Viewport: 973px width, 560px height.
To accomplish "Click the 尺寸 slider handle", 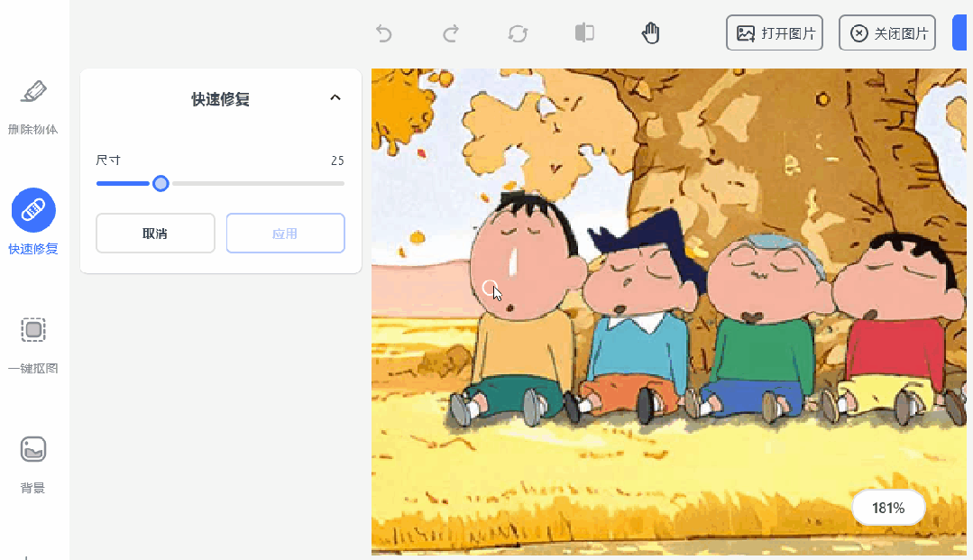I will click(161, 184).
